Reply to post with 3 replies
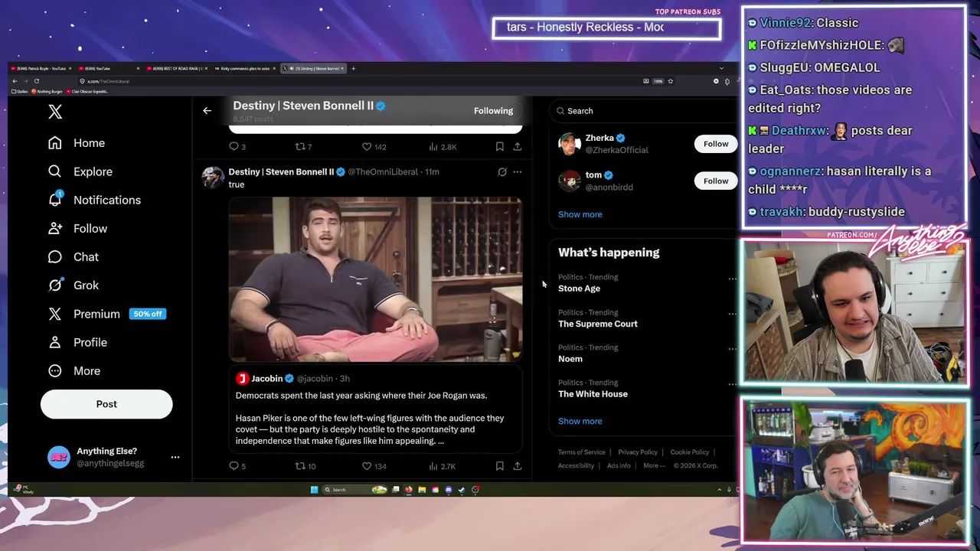 [x=237, y=146]
